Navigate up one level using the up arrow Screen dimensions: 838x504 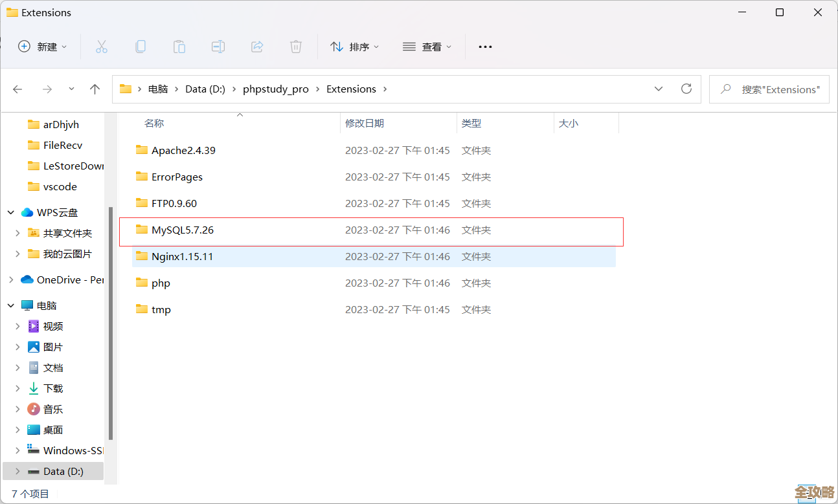pyautogui.click(x=95, y=89)
